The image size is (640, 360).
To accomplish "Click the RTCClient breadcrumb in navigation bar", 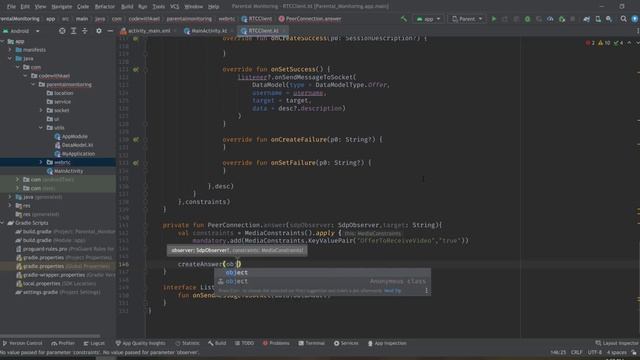I will 257,19.
